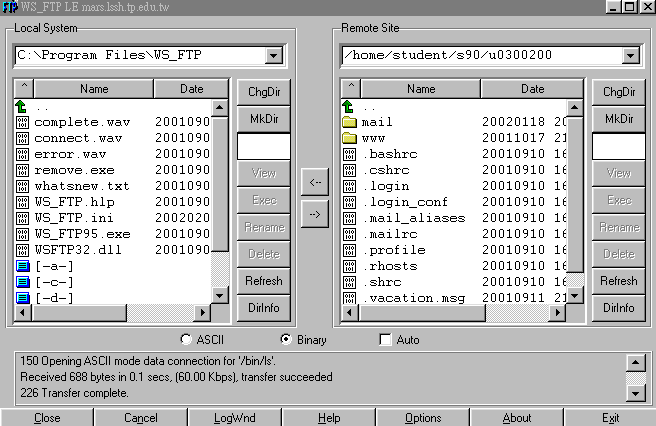This screenshot has height=426, width=656.
Task: Click Cancel in the bottom bar
Action: coord(141,418)
